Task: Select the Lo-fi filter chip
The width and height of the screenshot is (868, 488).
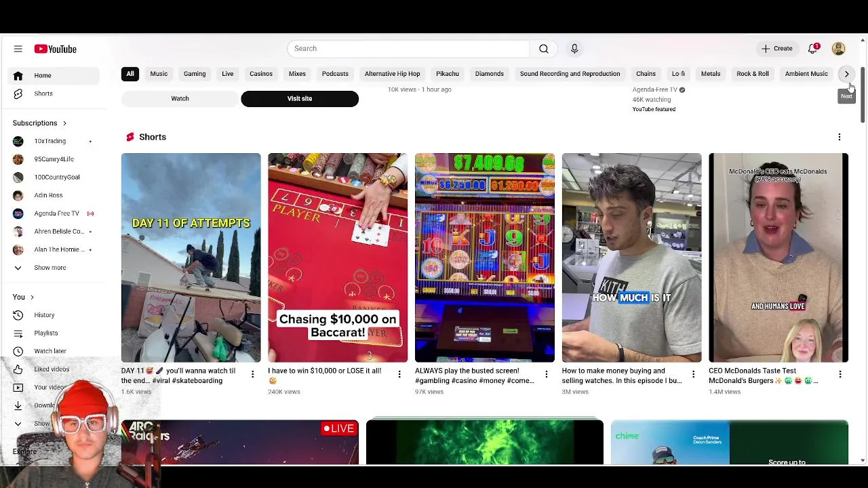Action: coord(678,74)
